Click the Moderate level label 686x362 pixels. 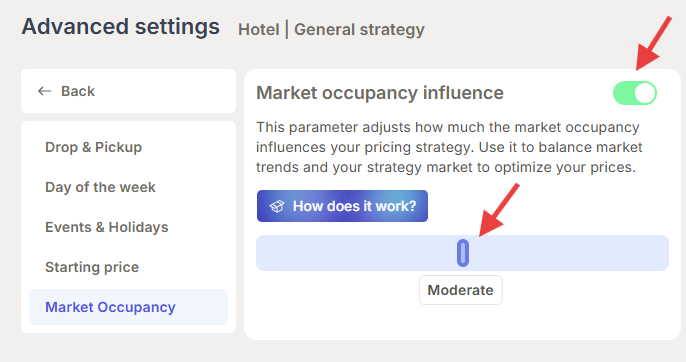[461, 290]
